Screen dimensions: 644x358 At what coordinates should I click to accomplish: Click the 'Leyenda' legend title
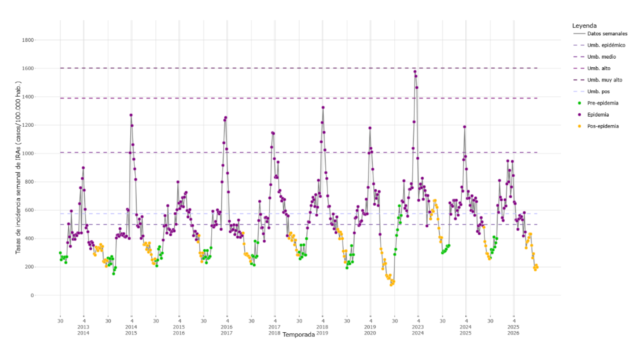pyautogui.click(x=584, y=26)
